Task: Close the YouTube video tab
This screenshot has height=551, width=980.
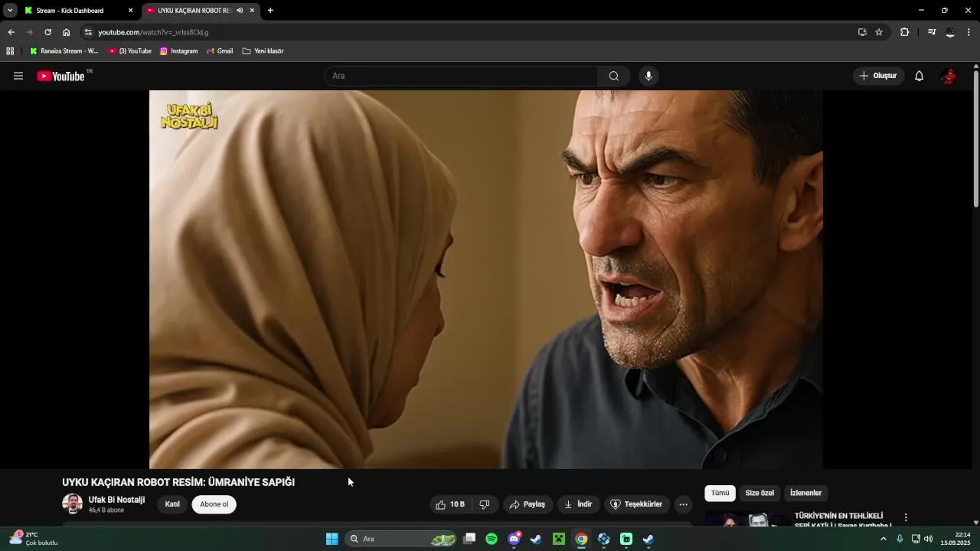Action: tap(252, 11)
